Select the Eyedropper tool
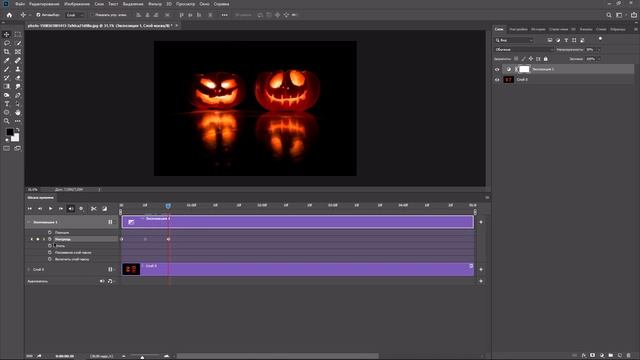The height and width of the screenshot is (360, 640). coord(7,60)
